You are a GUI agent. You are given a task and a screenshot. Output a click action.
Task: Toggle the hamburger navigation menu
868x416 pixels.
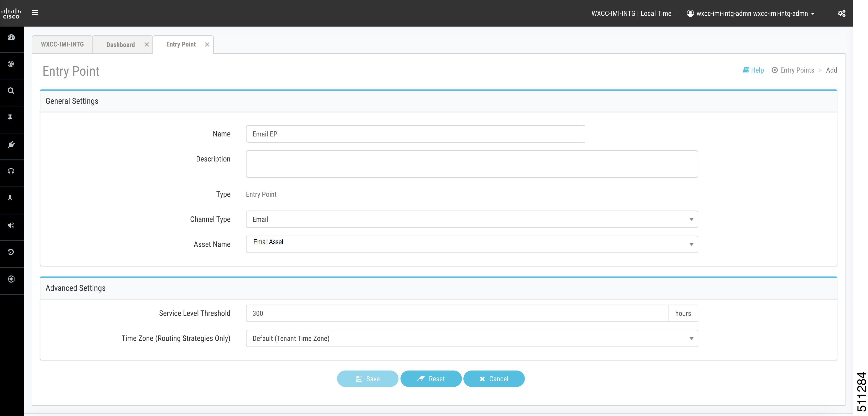pos(35,13)
